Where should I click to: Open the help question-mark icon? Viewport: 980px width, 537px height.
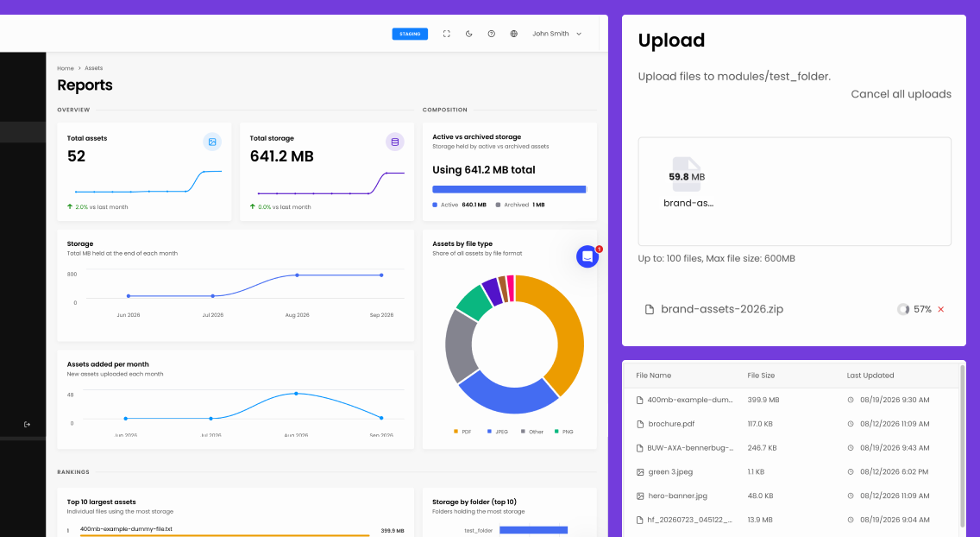click(x=491, y=34)
